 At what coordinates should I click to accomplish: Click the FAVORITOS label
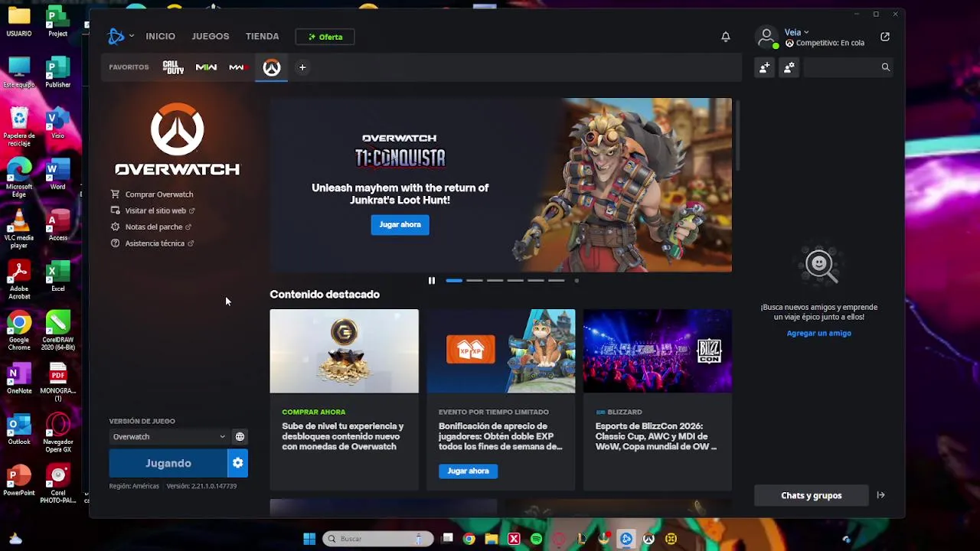129,67
